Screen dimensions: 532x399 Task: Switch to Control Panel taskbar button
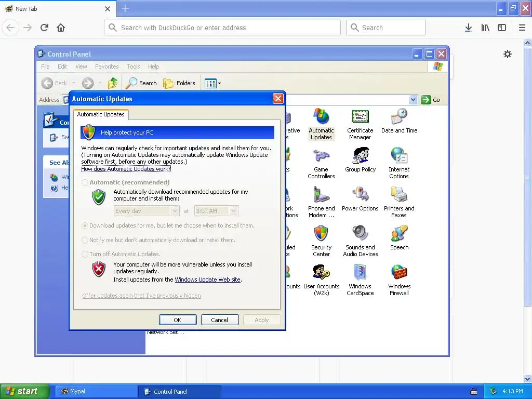(180, 392)
